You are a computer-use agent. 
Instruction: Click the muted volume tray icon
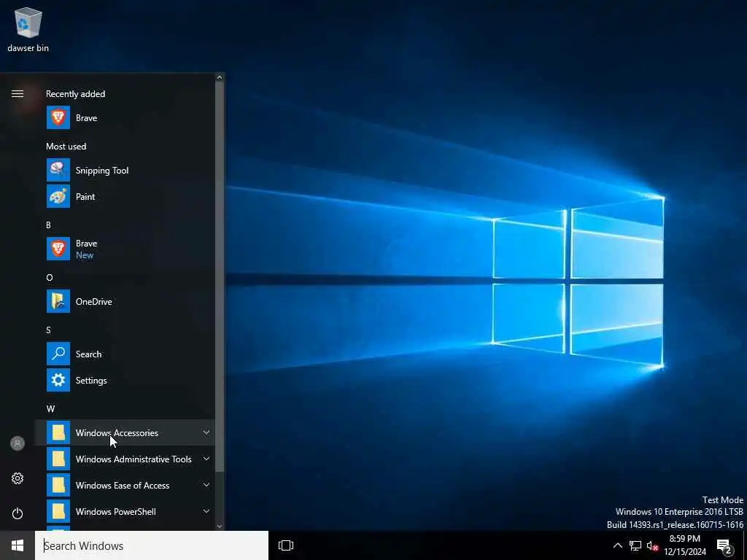point(652,545)
